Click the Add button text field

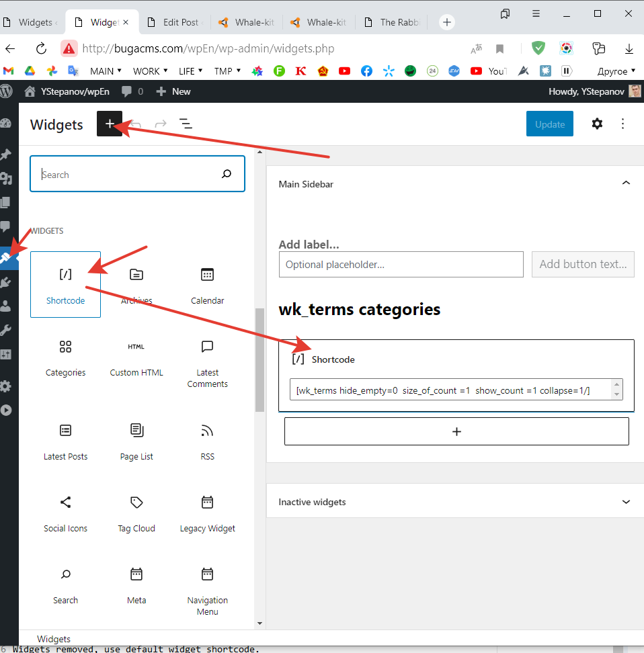pyautogui.click(x=583, y=264)
